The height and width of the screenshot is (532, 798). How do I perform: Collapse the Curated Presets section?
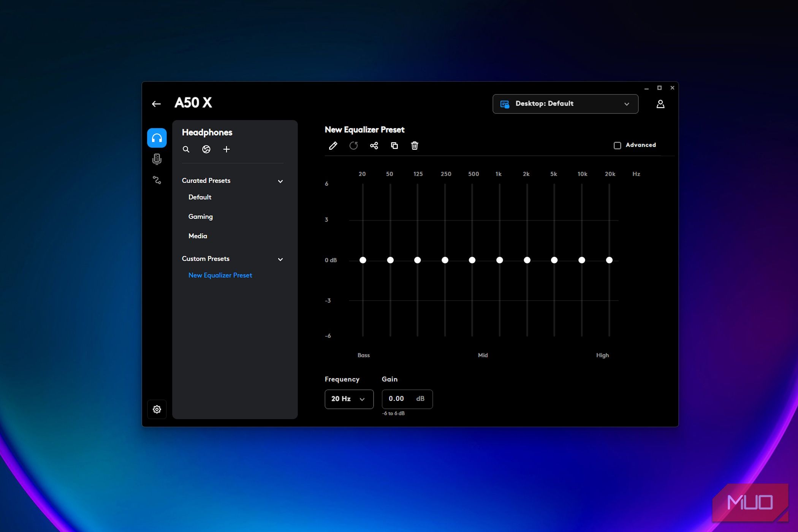point(280,181)
